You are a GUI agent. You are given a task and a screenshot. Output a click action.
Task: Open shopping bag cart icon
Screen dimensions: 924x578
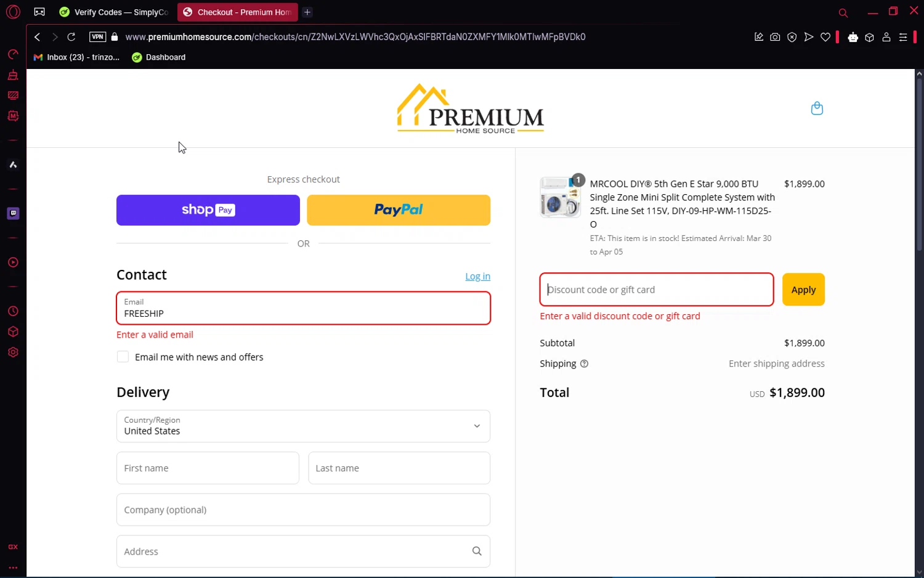817,108
